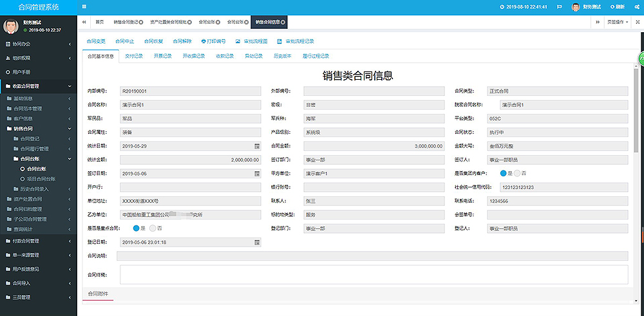Collapse the 销售合同 submenu
The image size is (644, 316).
pos(38,129)
